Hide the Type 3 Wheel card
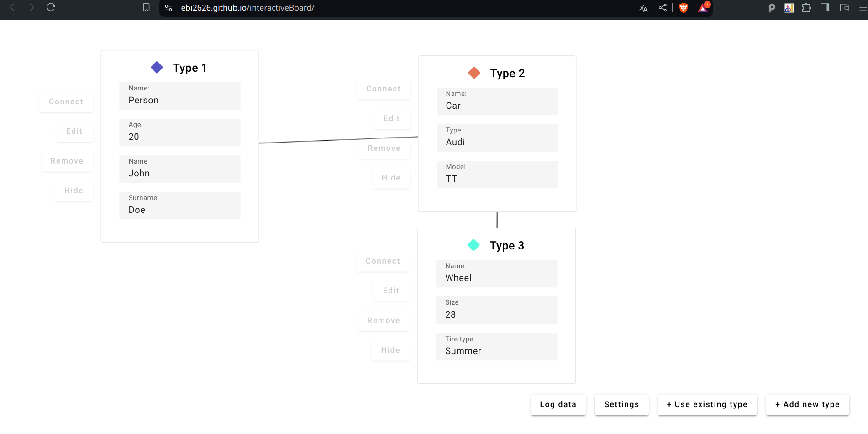This screenshot has width=868, height=434. (390, 350)
